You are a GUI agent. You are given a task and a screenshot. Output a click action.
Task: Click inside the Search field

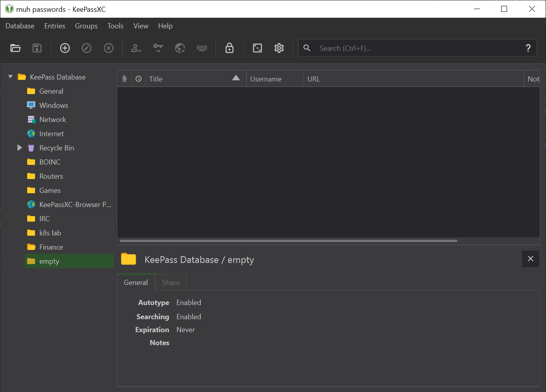(x=394, y=48)
